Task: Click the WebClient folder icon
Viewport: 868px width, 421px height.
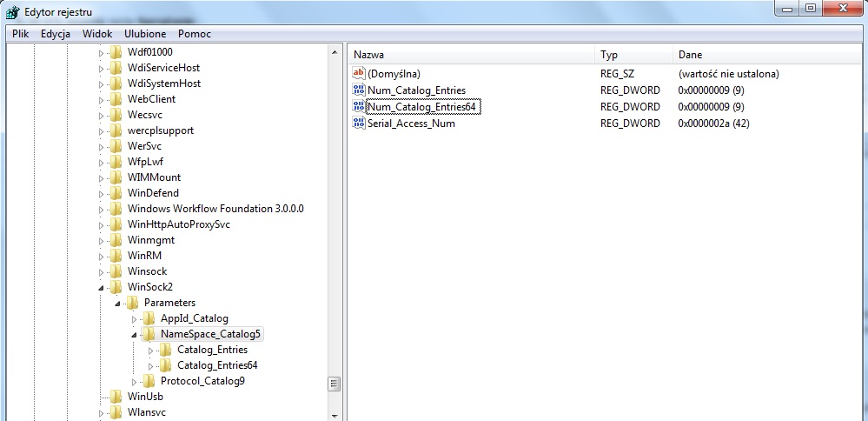Action: pos(116,100)
